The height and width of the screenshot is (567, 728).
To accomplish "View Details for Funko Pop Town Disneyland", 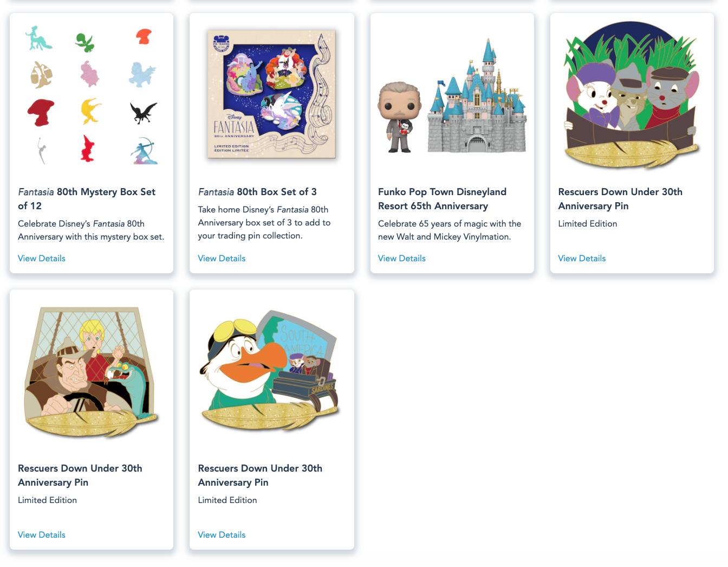I will click(x=402, y=259).
